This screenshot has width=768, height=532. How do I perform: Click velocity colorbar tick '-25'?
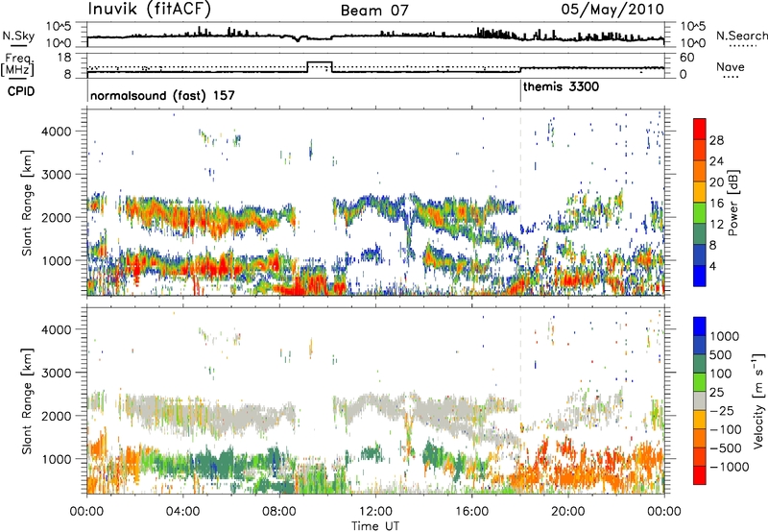[722, 411]
